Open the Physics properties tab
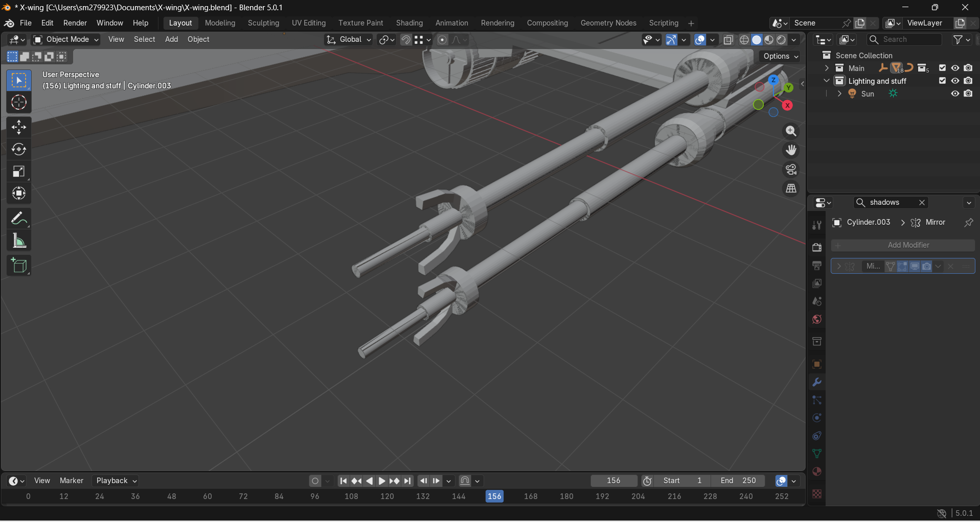980x522 pixels. [x=817, y=418]
